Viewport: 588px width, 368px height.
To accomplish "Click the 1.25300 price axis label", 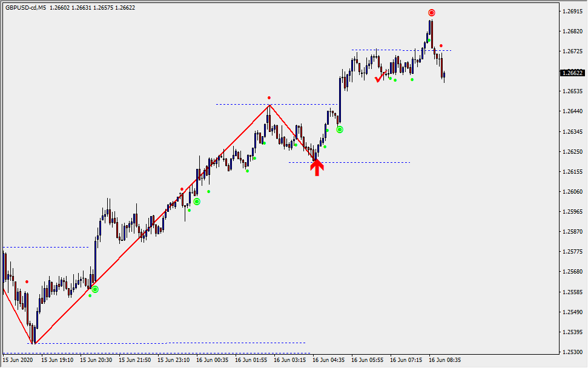I will 572,352.
